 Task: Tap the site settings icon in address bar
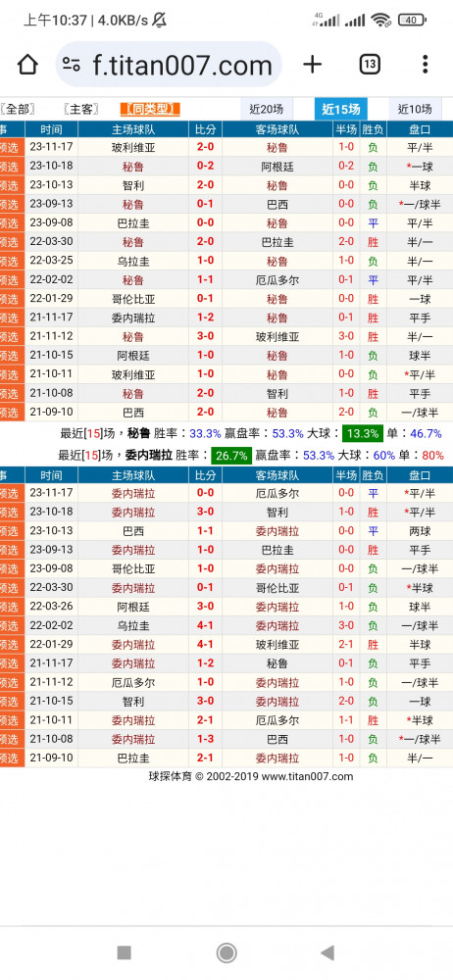point(72,65)
